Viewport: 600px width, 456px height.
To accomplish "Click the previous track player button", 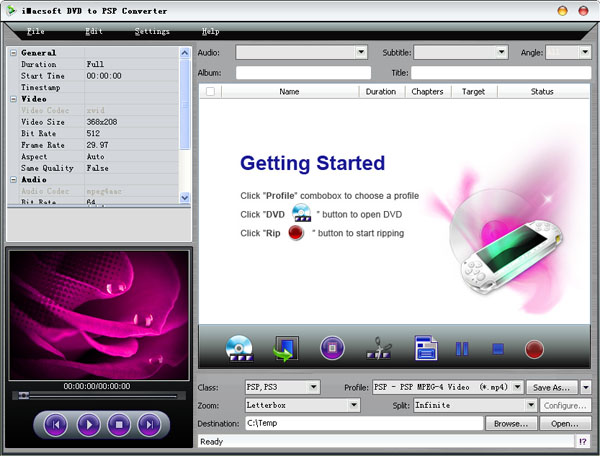I will 56,424.
